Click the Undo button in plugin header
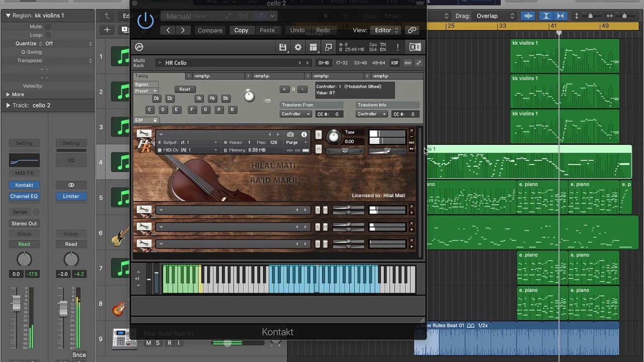Image resolution: width=644 pixels, height=362 pixels. pos(297,30)
